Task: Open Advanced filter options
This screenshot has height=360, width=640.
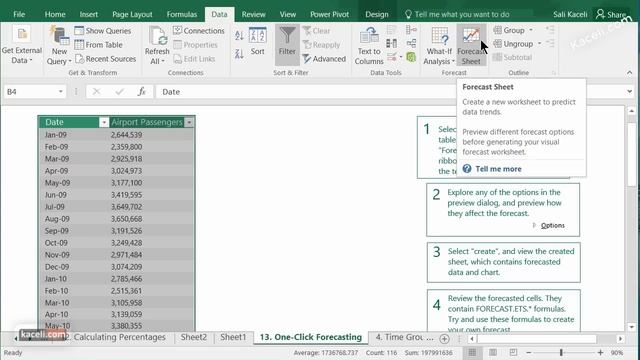Action: click(324, 59)
